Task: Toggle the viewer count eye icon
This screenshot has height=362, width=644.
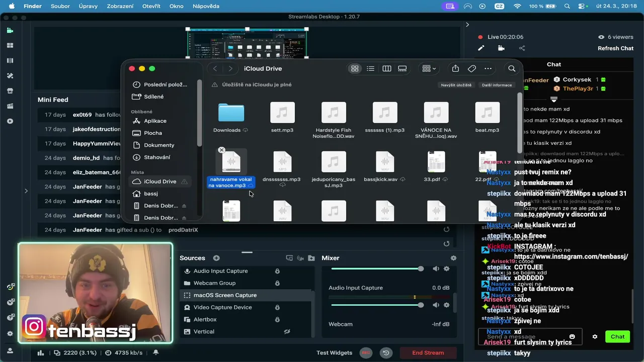Action: click(x=601, y=37)
